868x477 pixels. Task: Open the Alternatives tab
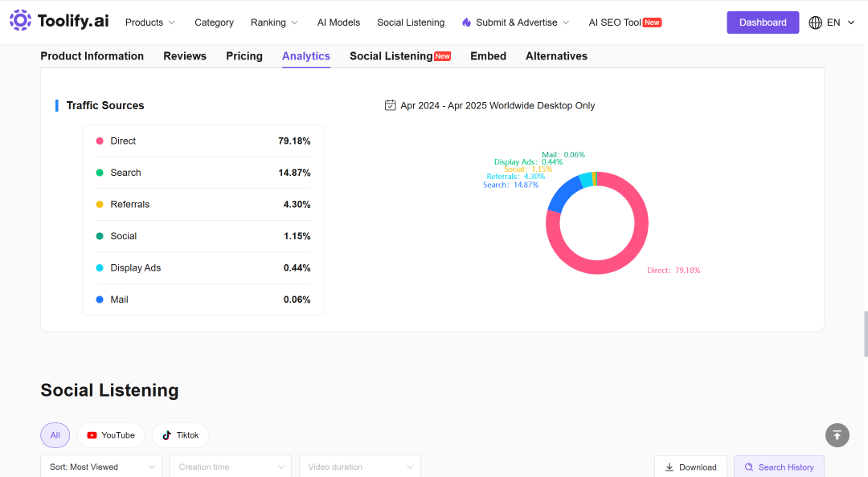pyautogui.click(x=556, y=56)
